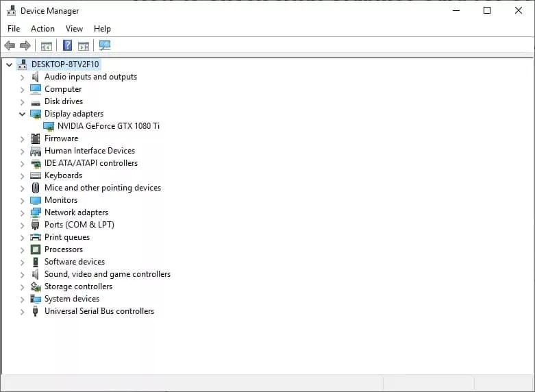Click the Processors icon
This screenshot has height=392, width=535.
click(x=36, y=249)
